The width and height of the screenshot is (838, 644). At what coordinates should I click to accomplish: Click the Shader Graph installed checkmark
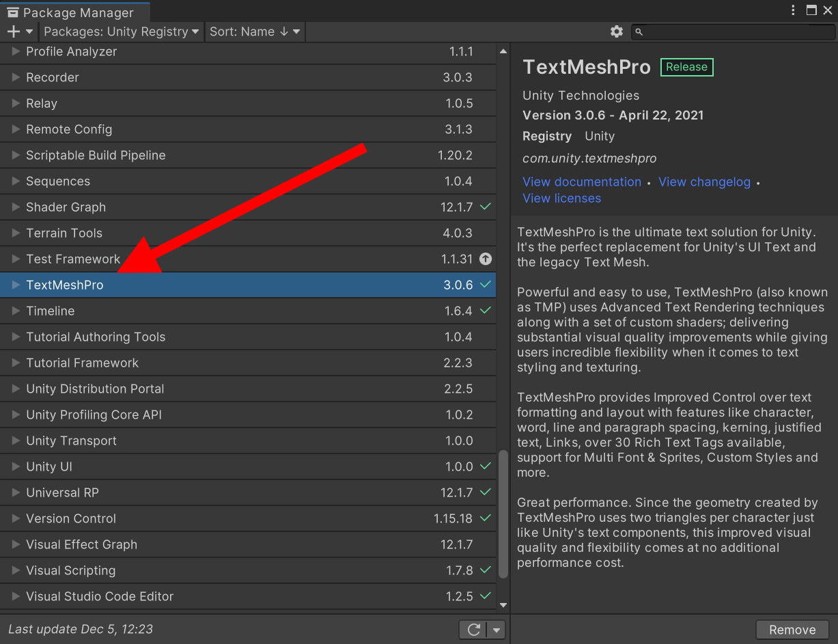tap(485, 206)
